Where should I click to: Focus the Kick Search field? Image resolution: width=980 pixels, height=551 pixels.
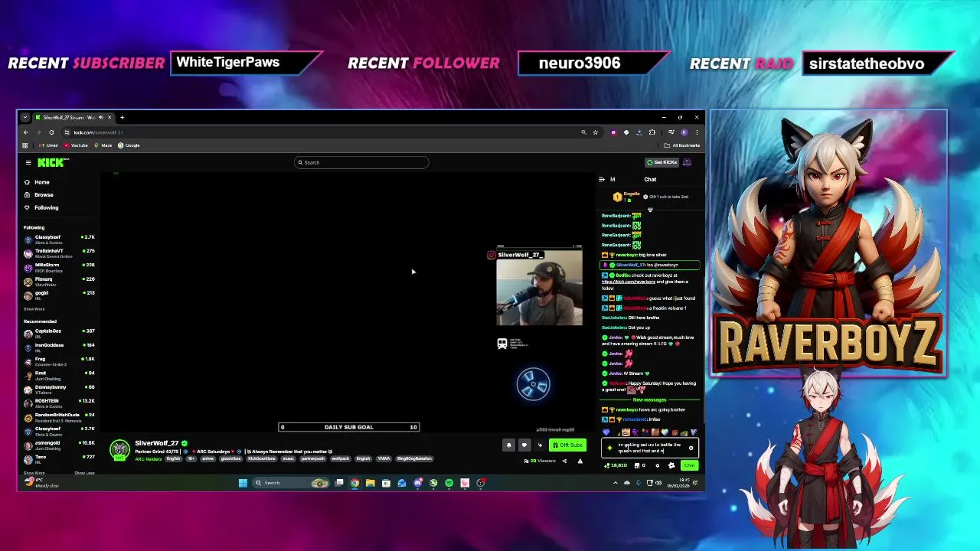pyautogui.click(x=361, y=162)
